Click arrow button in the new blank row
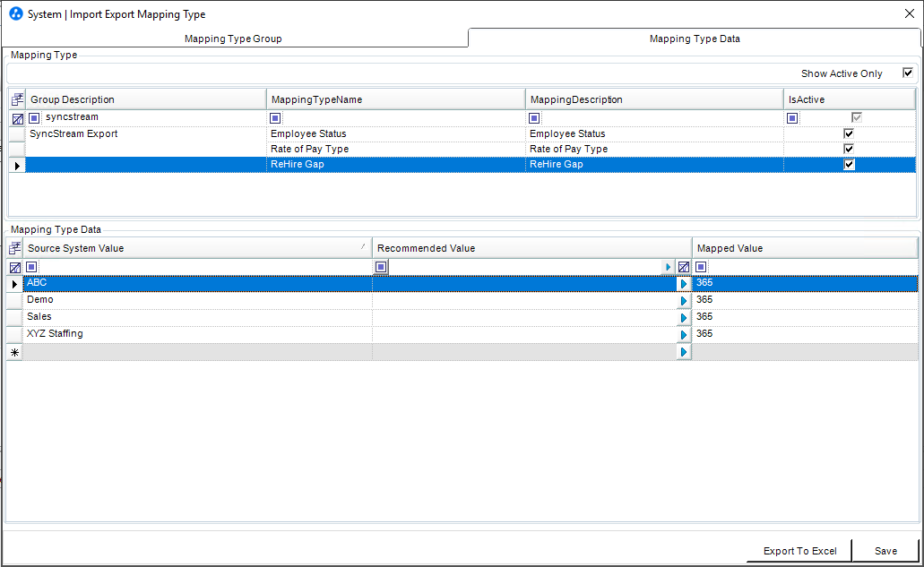924x567 pixels. click(x=684, y=352)
